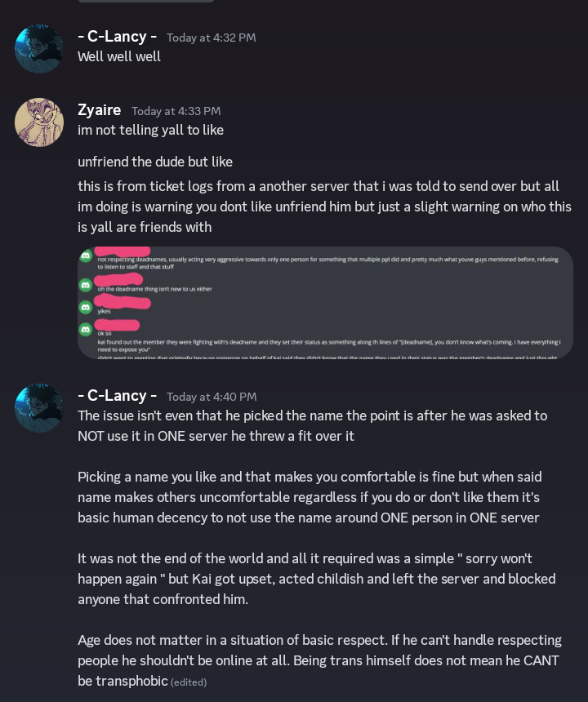
Task: Click Discord logo beside "on the deadname thing" line
Action: click(86, 285)
